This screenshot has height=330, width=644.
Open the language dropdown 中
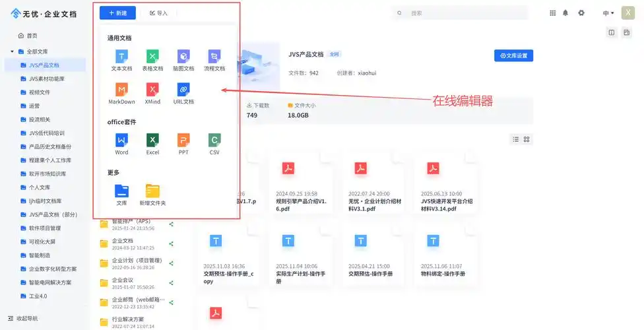608,13
